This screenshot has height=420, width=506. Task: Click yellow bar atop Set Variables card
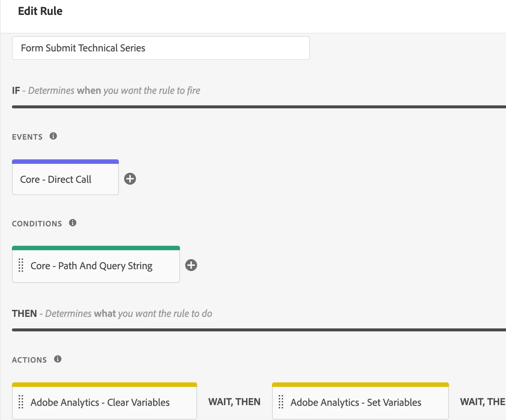tap(360, 385)
